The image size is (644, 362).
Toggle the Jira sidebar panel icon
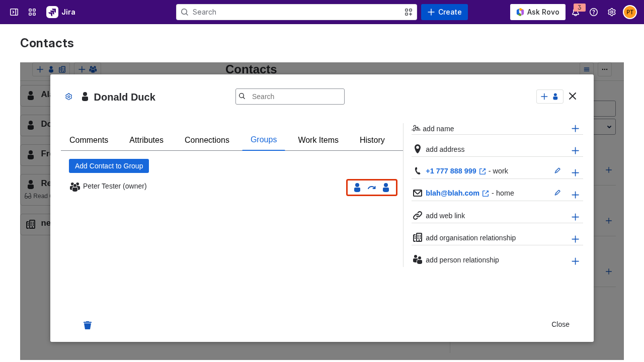[14, 12]
